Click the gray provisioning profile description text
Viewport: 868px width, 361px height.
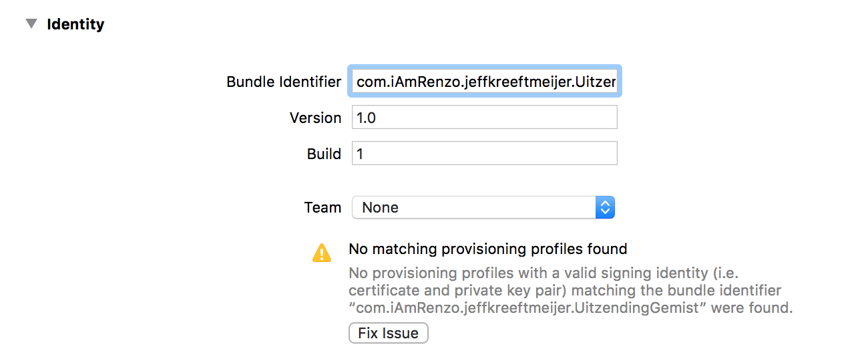tap(571, 291)
